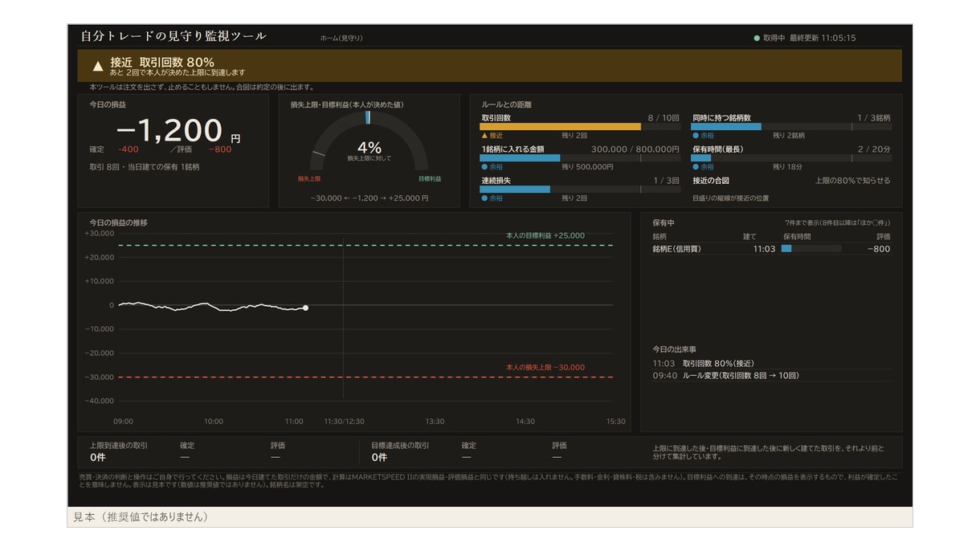The width and height of the screenshot is (980, 551).
Task: Click the blue 余裕 dot under 1銘柄に入れる金額
Action: click(484, 167)
